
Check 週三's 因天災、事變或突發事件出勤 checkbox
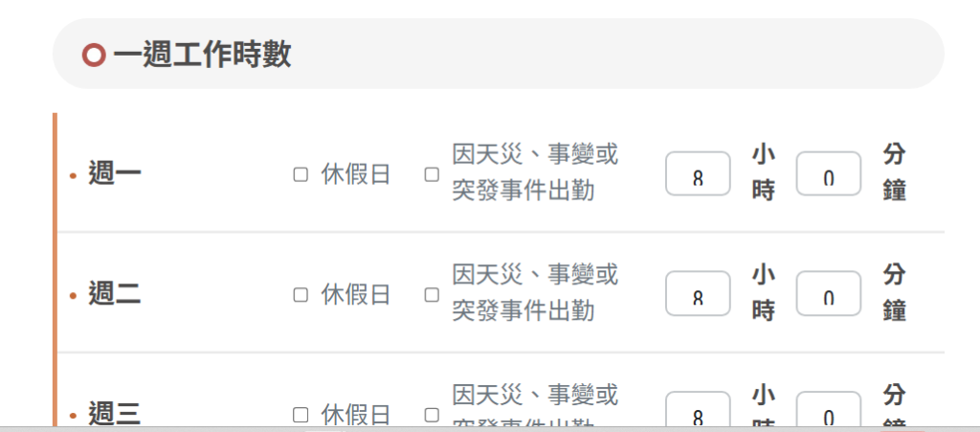(x=432, y=415)
